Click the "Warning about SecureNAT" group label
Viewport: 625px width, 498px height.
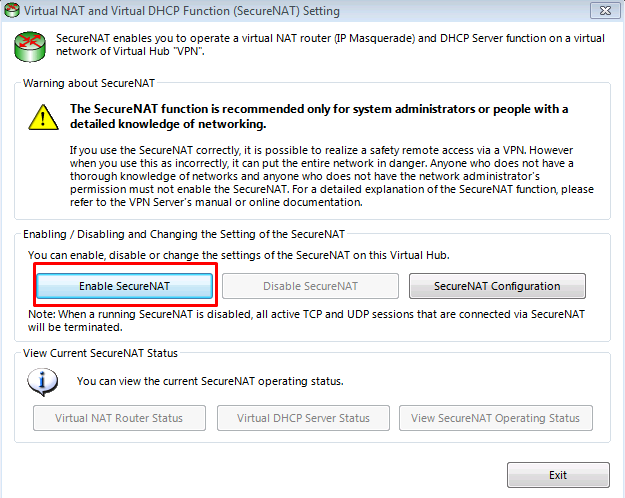(89, 82)
